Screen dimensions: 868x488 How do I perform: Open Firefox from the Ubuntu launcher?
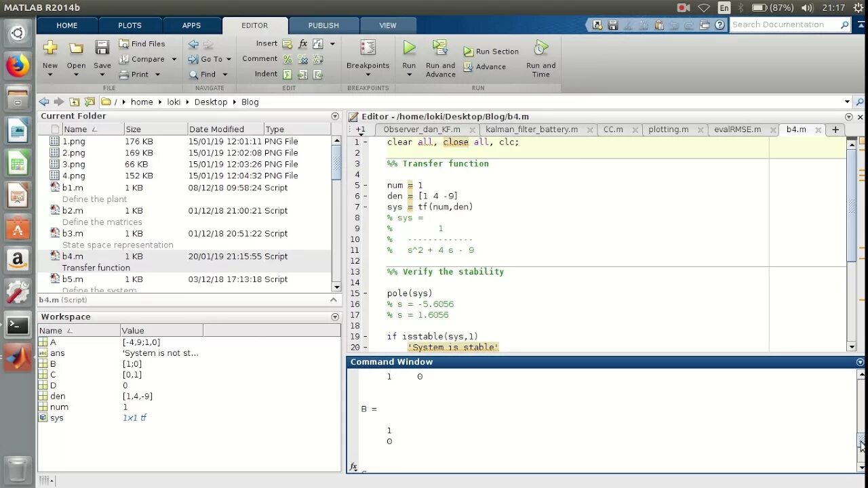coord(18,66)
